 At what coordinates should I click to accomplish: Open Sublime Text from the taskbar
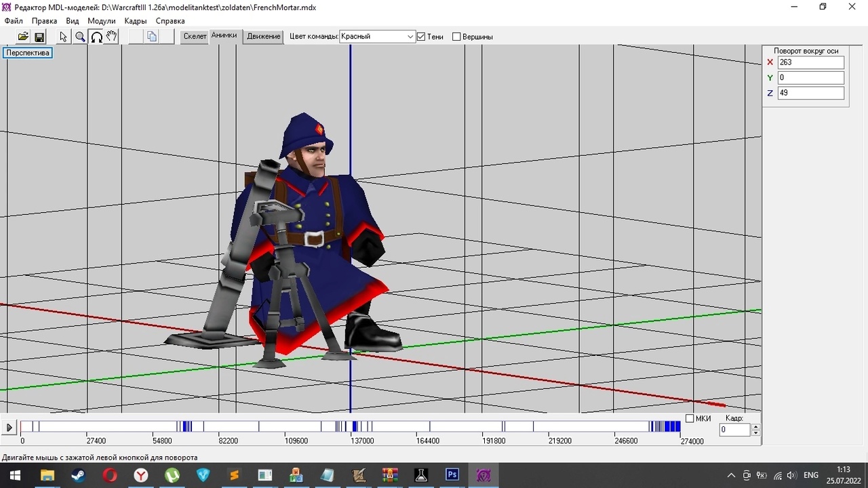(234, 475)
